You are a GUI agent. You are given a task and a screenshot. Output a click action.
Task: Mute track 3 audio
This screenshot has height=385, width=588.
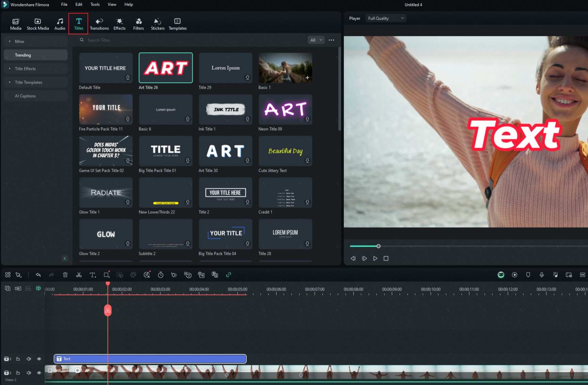[29, 359]
